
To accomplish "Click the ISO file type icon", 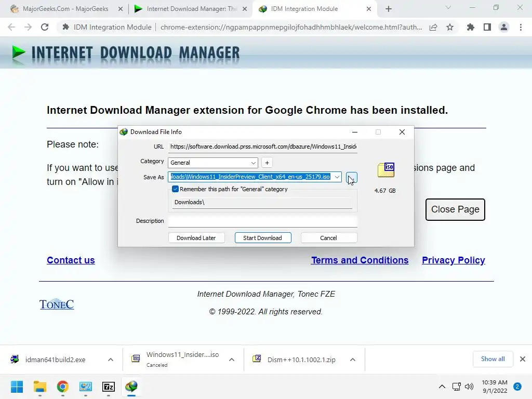I will pyautogui.click(x=386, y=170).
